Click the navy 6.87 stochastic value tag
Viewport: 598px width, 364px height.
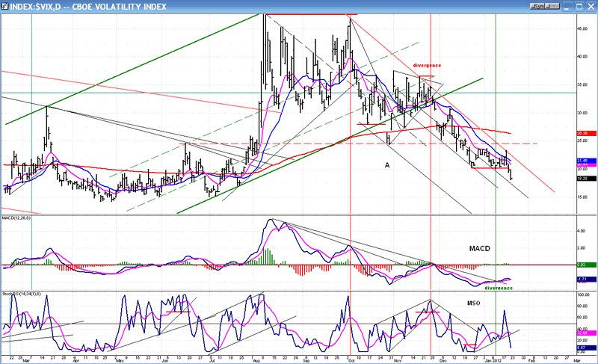585,348
